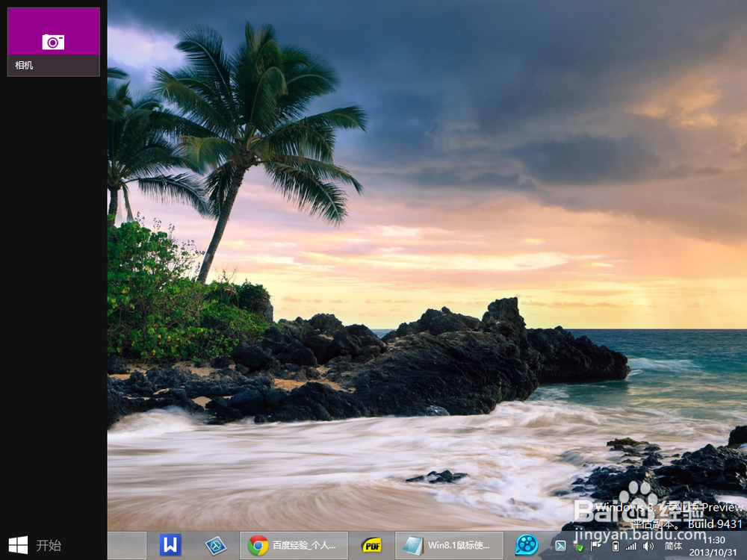Switch to the 百度经验 Chrome window
This screenshot has height=560, width=747.
coord(299,546)
